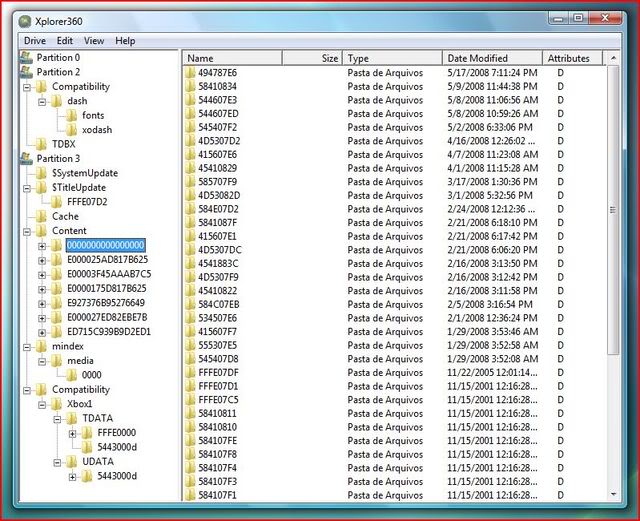
Task: Click the folder icon of 4541883C
Action: pyautogui.click(x=190, y=263)
